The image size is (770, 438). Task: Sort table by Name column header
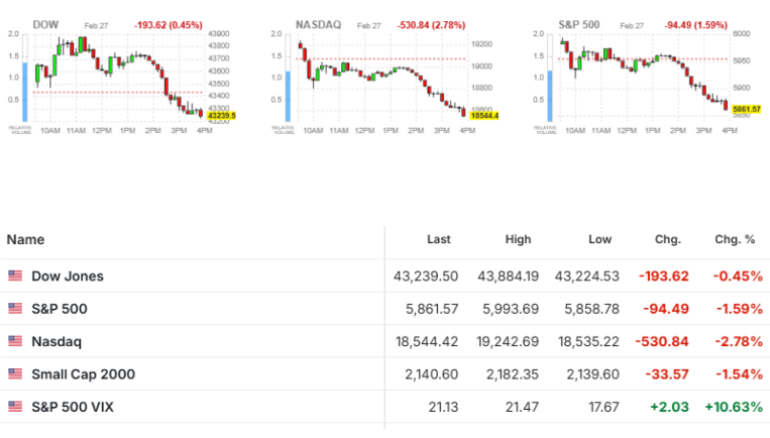tap(26, 240)
